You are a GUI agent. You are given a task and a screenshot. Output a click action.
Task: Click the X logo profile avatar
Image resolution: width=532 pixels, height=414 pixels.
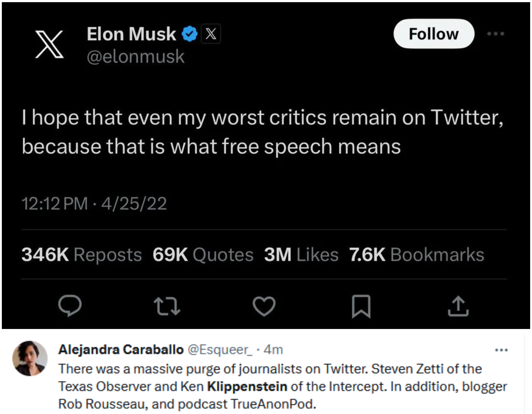click(x=49, y=44)
